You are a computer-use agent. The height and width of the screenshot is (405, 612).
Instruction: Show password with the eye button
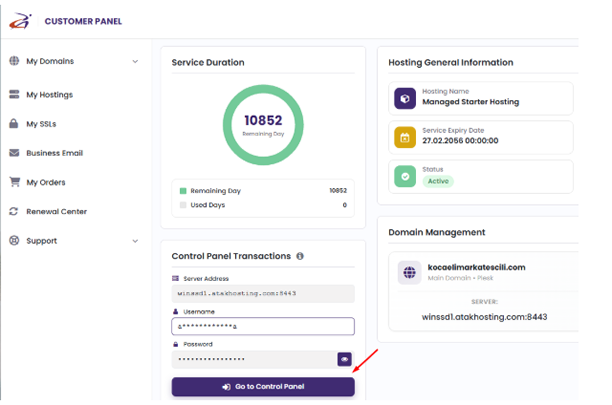pos(344,359)
